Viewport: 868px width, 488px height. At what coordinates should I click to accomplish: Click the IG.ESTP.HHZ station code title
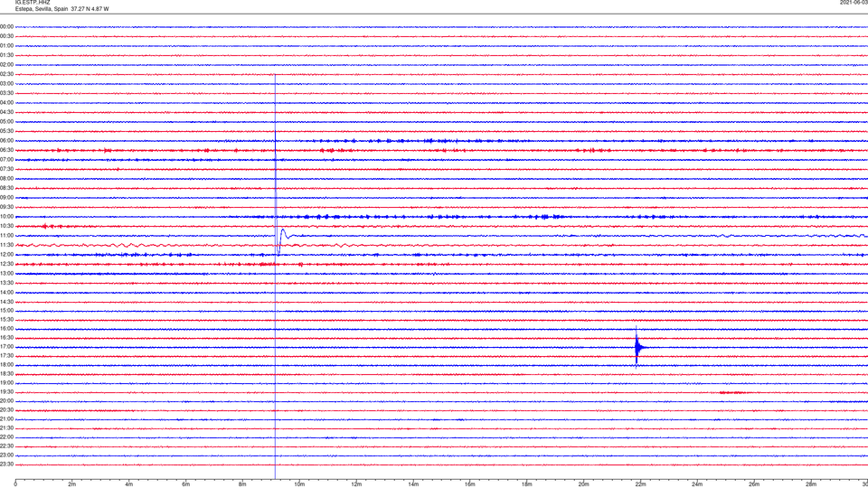pyautogui.click(x=33, y=3)
